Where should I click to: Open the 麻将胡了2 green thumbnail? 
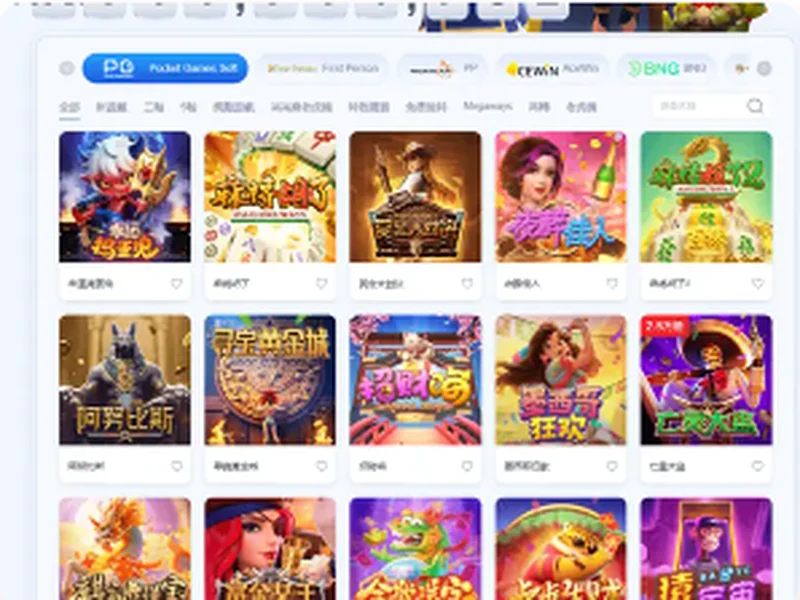(x=706, y=197)
